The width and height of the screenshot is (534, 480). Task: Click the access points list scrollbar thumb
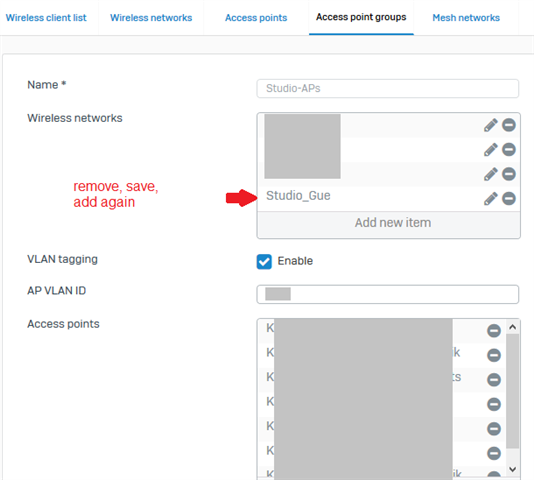513,391
